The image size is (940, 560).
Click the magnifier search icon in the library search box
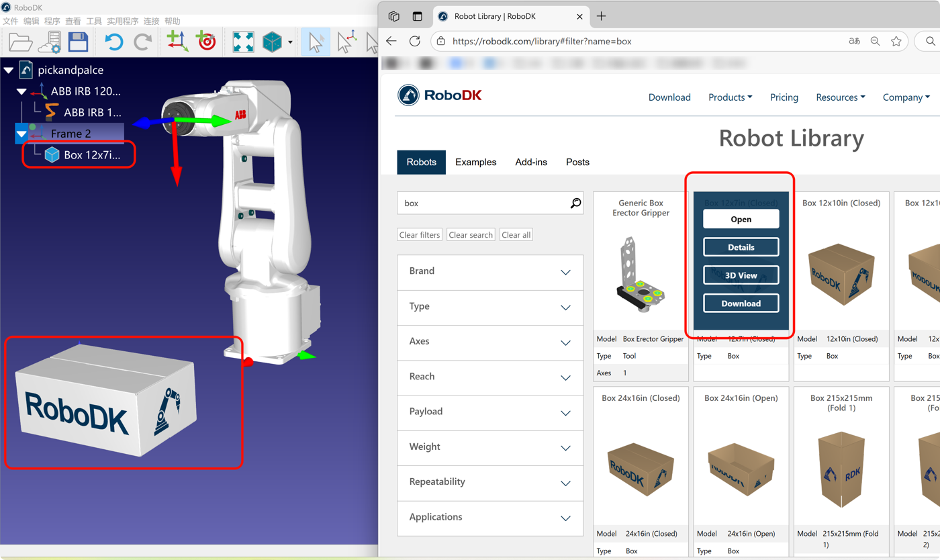click(x=575, y=203)
